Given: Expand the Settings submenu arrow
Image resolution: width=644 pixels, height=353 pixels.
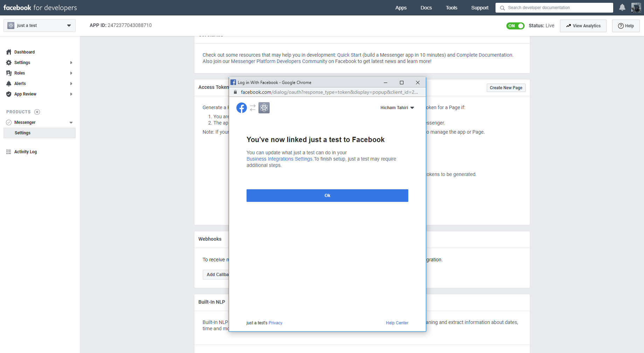Looking at the screenshot, I should (x=71, y=63).
